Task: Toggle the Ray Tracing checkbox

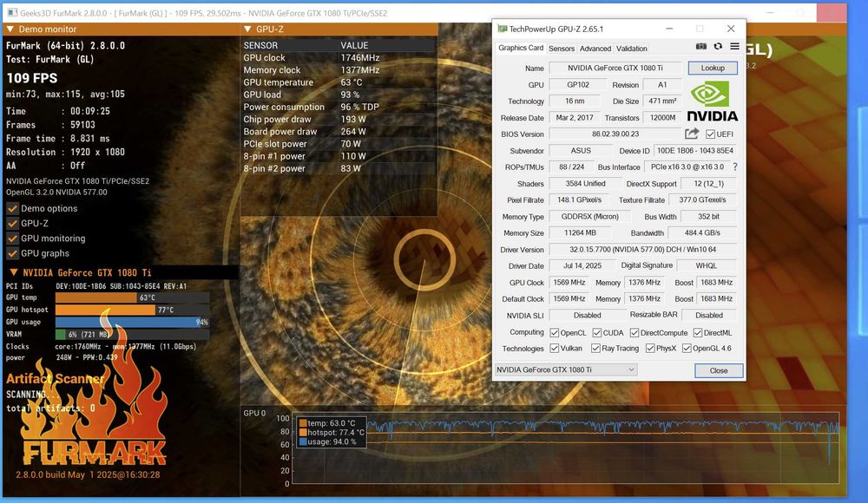Action: [x=595, y=348]
